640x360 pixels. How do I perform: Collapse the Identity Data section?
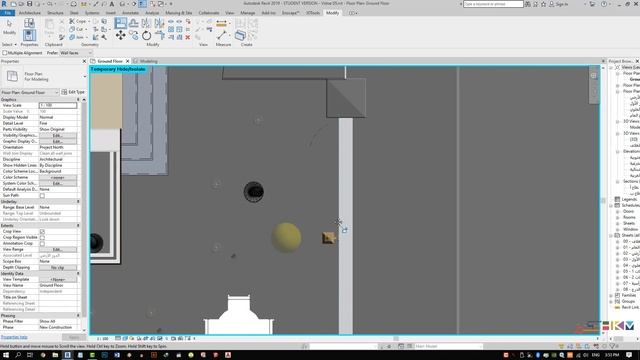78,273
